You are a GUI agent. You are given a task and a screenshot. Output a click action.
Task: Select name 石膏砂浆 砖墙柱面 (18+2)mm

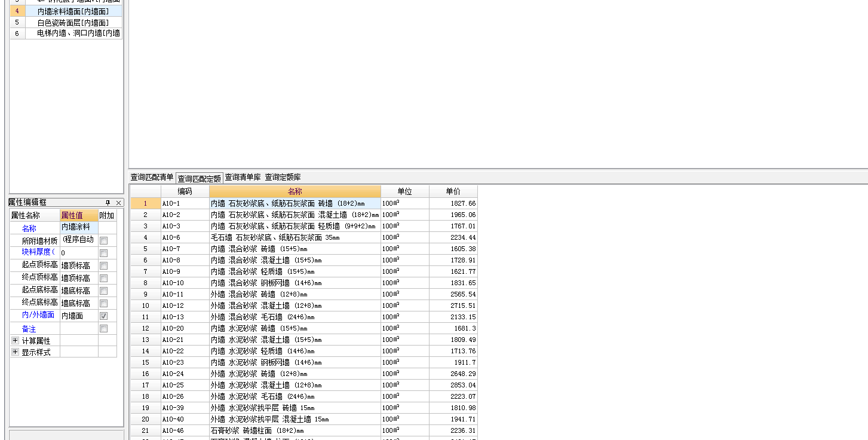pos(295,430)
